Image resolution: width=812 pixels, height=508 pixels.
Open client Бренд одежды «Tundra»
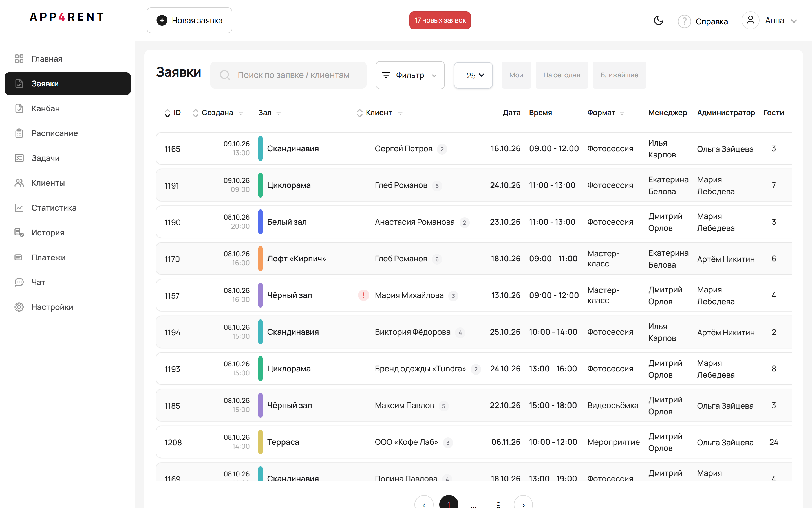pos(420,369)
